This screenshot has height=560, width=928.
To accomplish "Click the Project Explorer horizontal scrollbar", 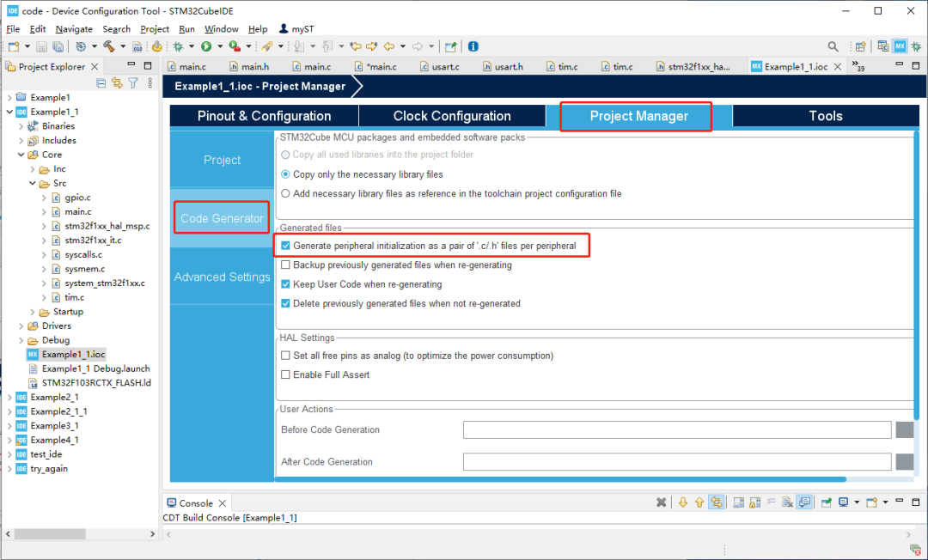I will coord(50,534).
